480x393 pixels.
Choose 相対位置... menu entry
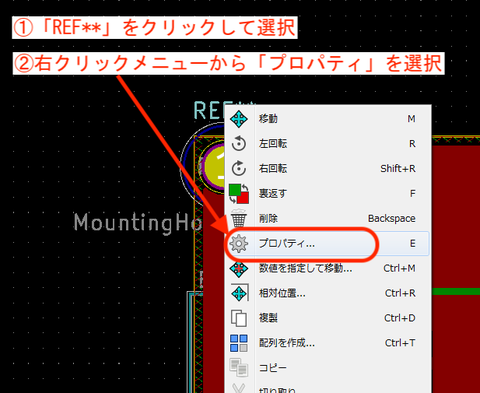tap(327, 293)
